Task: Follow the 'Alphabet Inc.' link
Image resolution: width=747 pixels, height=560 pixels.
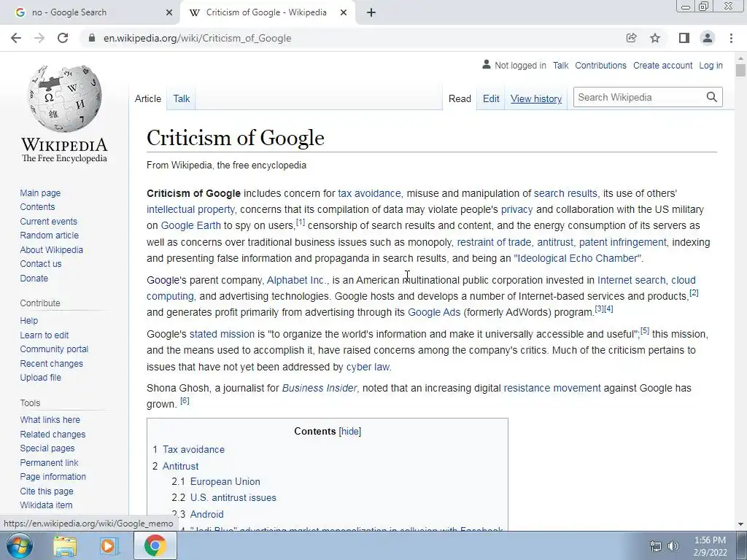Action: (x=298, y=280)
